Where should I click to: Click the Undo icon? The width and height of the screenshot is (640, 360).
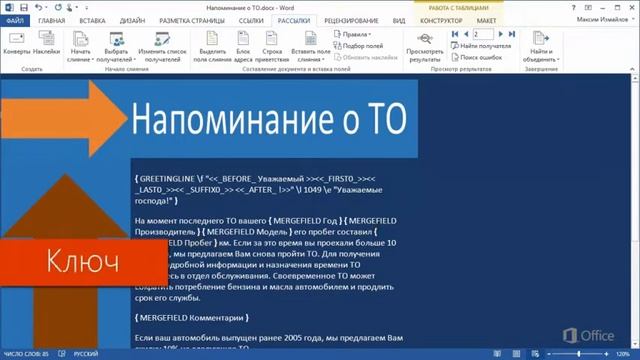click(x=38, y=7)
